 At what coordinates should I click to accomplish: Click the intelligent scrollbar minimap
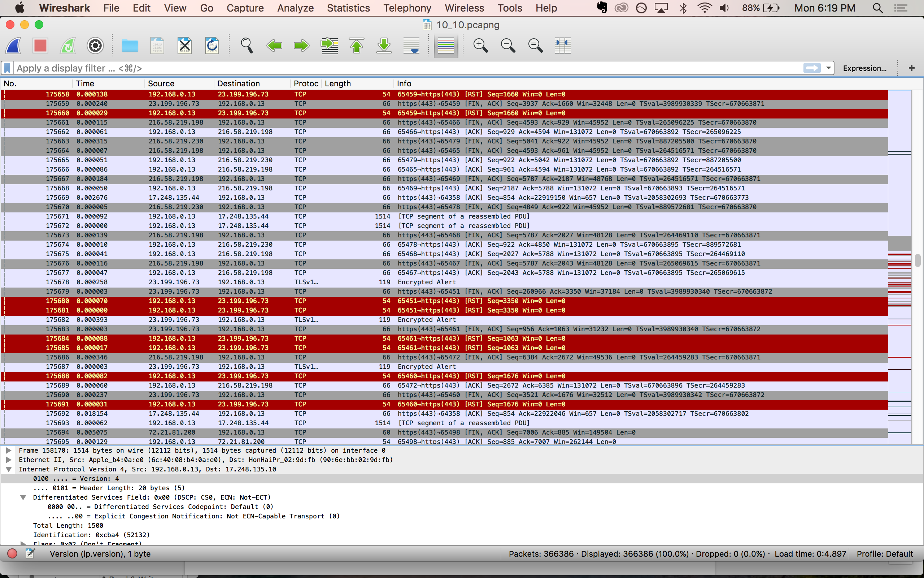click(x=899, y=267)
